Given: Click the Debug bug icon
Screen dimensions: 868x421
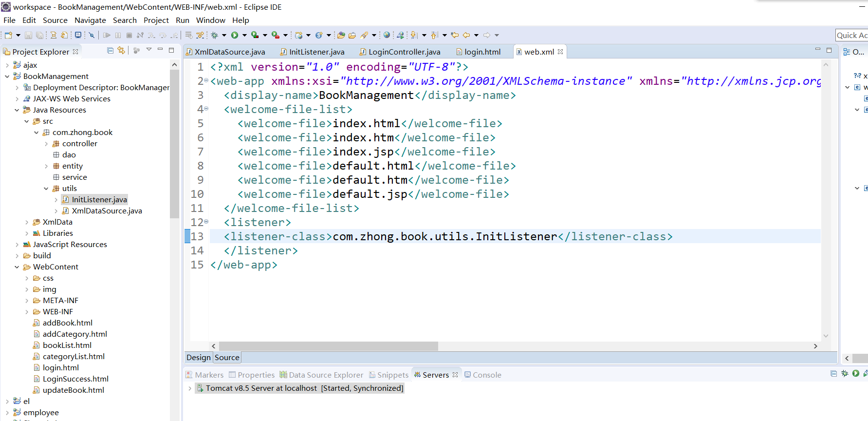Looking at the screenshot, I should click(x=214, y=35).
